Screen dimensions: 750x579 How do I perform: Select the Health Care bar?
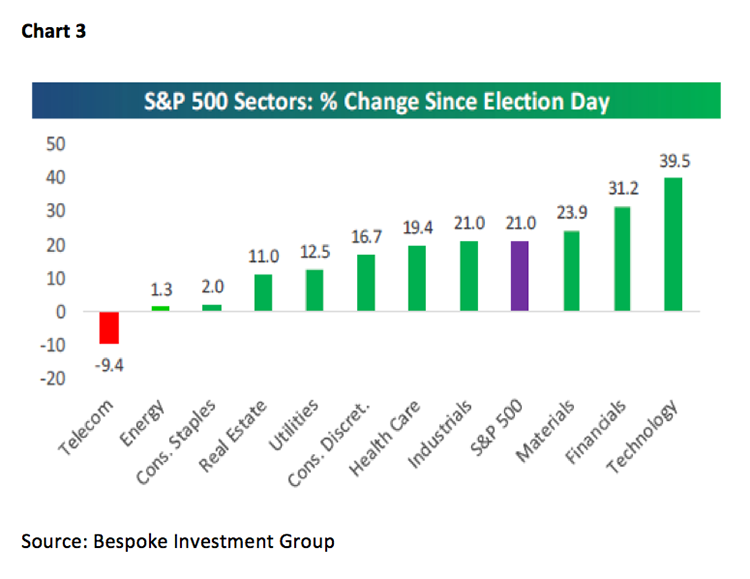coord(418,279)
